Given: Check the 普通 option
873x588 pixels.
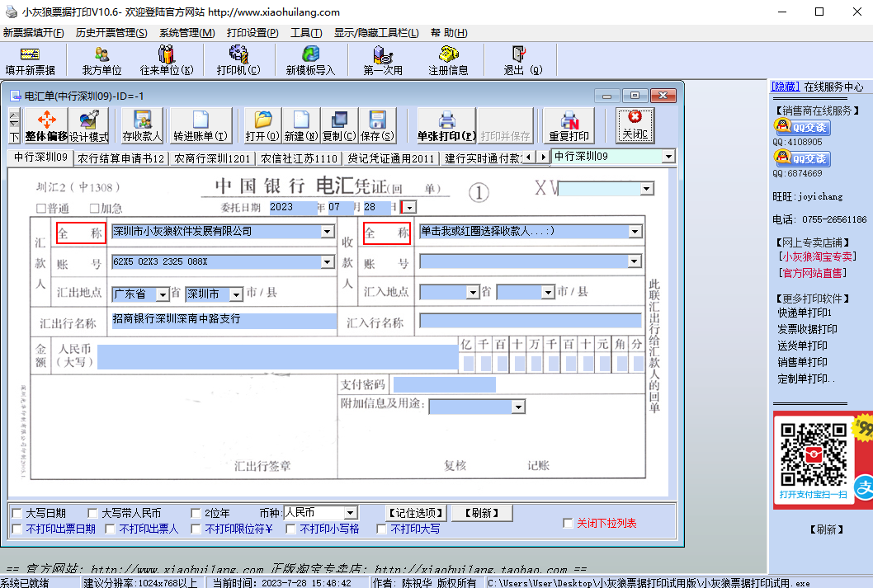Looking at the screenshot, I should point(40,208).
